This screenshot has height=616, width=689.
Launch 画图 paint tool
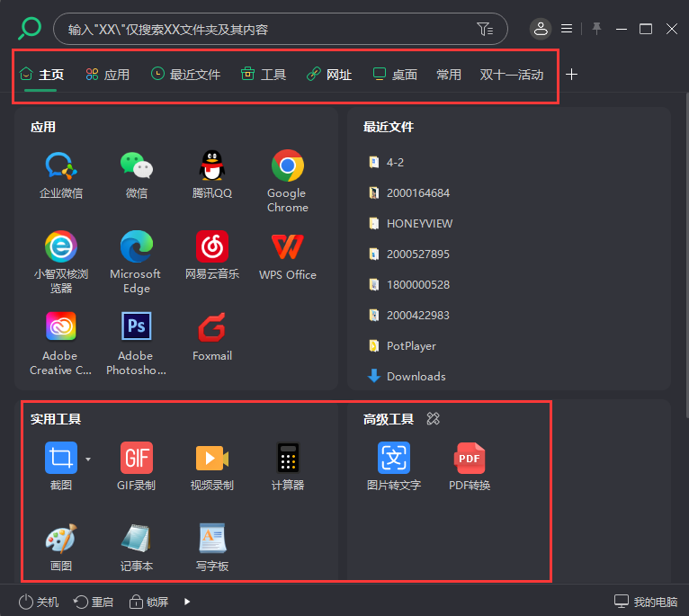click(61, 547)
